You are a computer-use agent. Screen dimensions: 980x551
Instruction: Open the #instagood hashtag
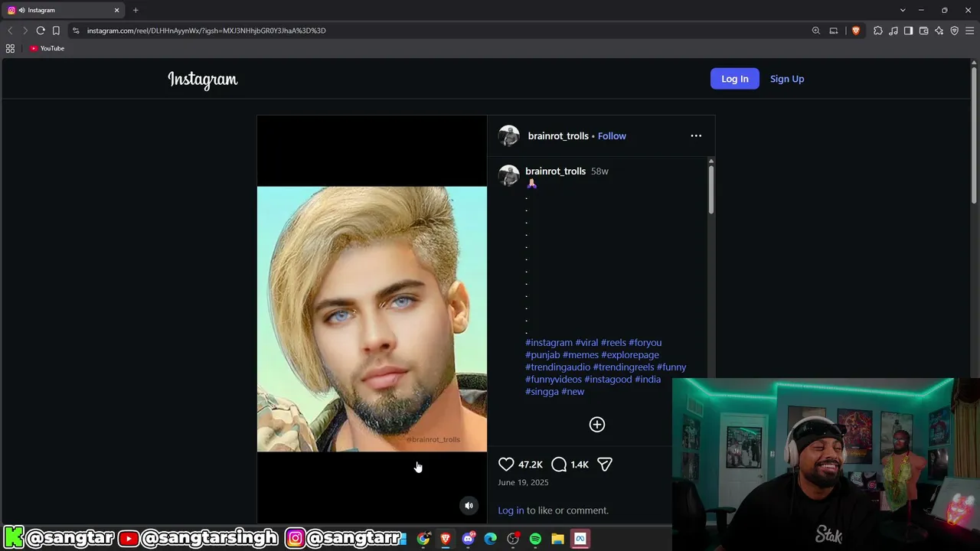point(608,380)
